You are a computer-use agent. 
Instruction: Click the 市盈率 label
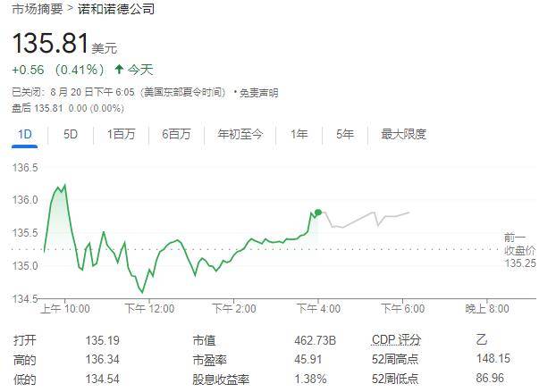(x=209, y=360)
